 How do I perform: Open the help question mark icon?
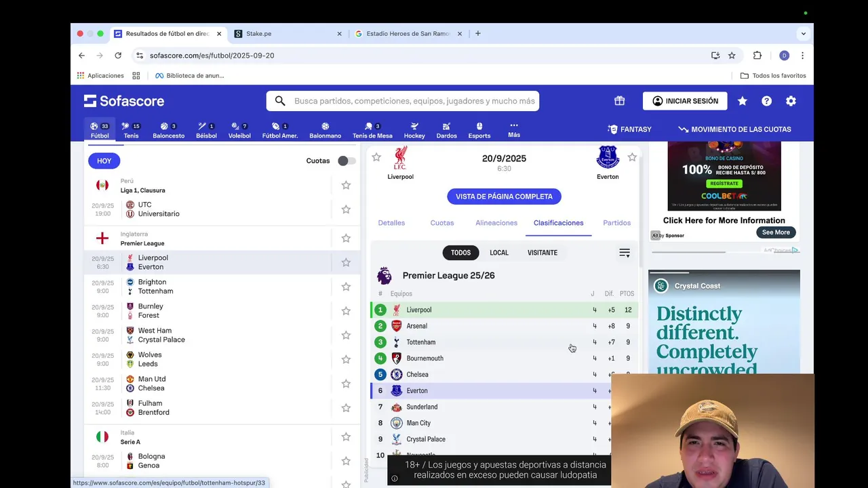[766, 101]
